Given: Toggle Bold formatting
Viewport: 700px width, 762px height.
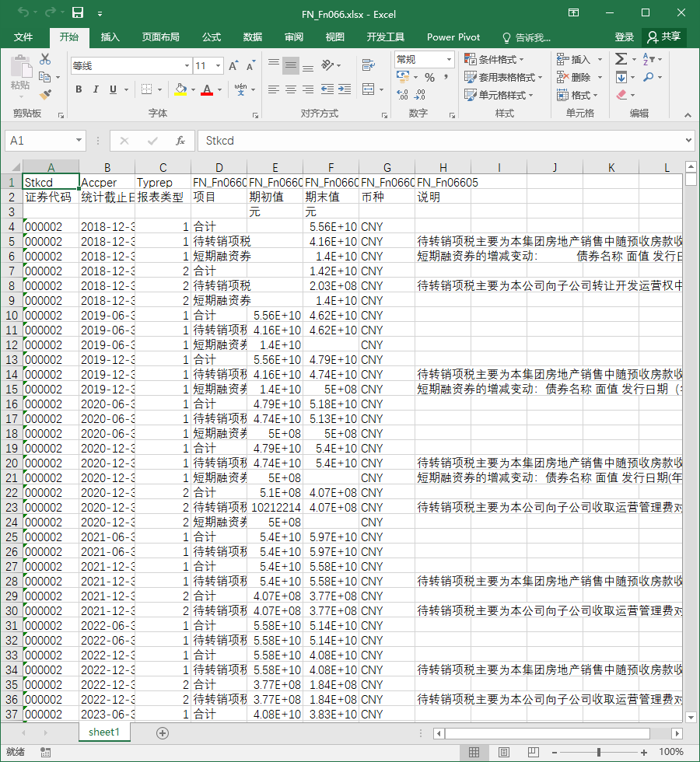Looking at the screenshot, I should click(79, 89).
